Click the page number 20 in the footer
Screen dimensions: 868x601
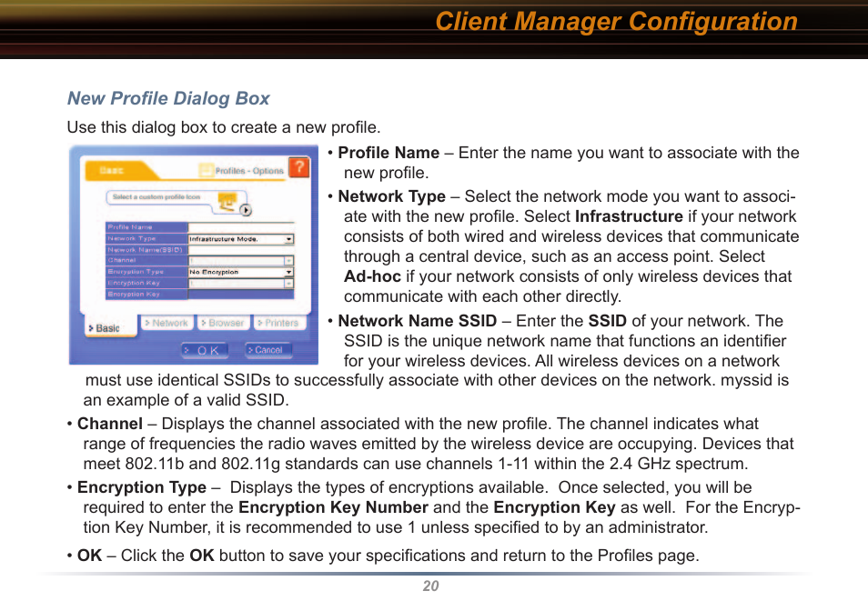point(430,586)
